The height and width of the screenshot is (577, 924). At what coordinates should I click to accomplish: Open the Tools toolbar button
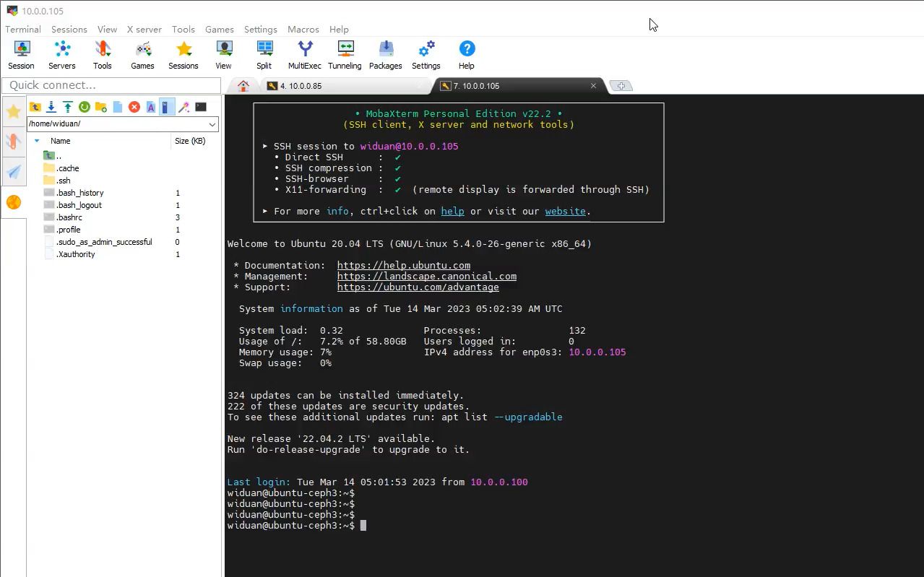(103, 55)
